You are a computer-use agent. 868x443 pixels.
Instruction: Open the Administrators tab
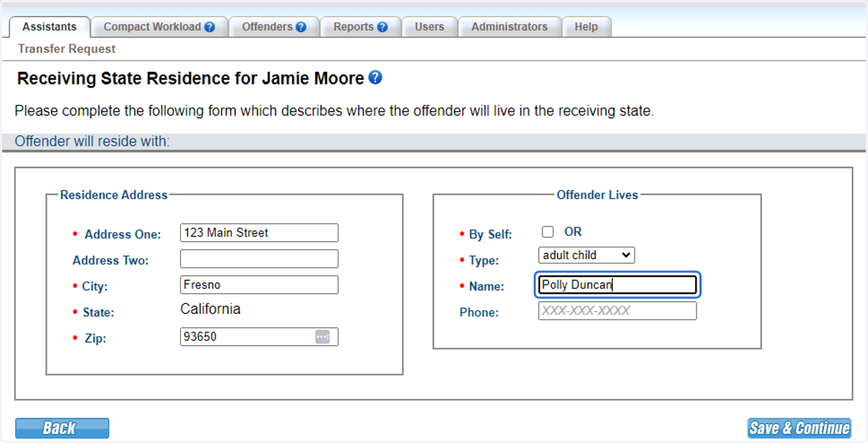(x=509, y=27)
